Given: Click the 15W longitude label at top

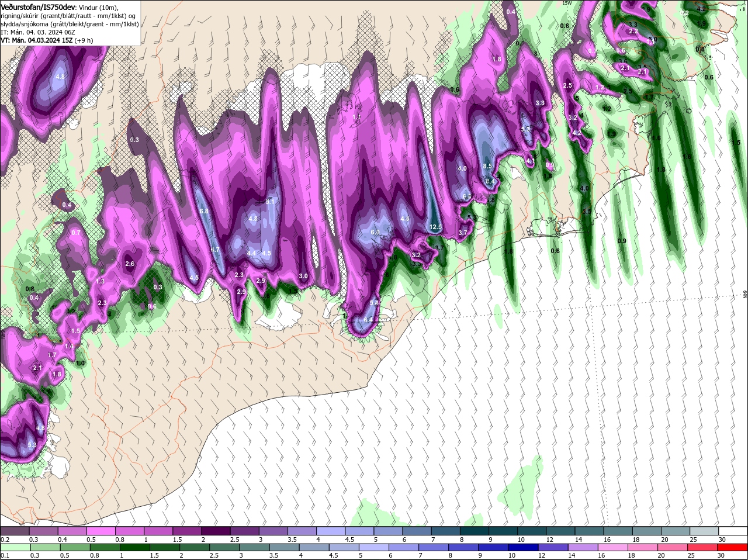Looking at the screenshot, I should 566,3.
